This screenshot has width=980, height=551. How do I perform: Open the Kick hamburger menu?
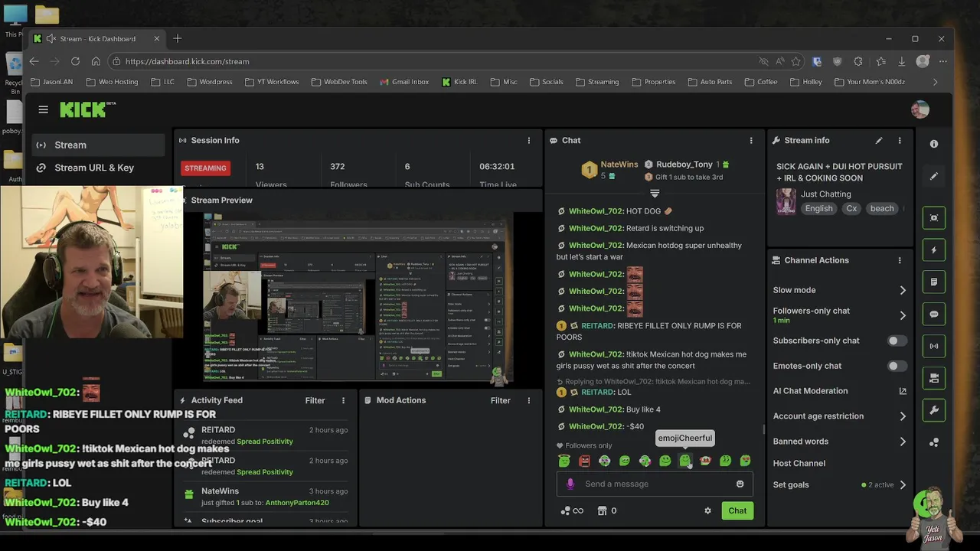click(x=43, y=109)
